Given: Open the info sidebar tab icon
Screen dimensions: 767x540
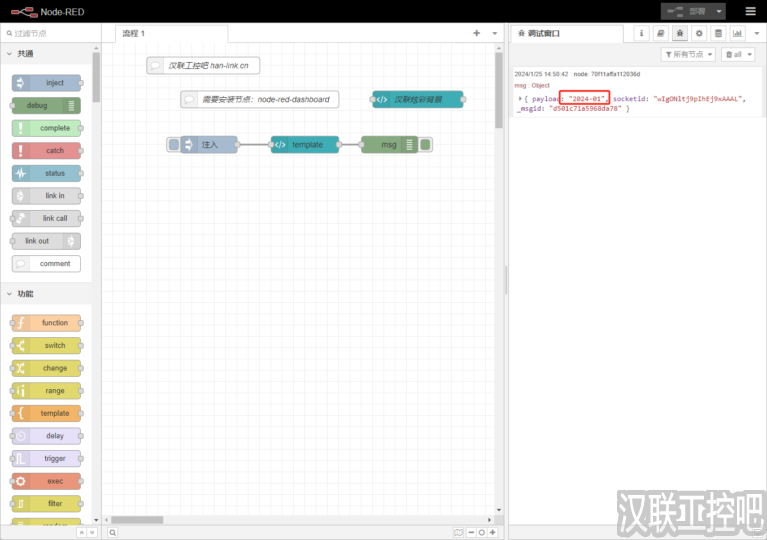Looking at the screenshot, I should 641,33.
